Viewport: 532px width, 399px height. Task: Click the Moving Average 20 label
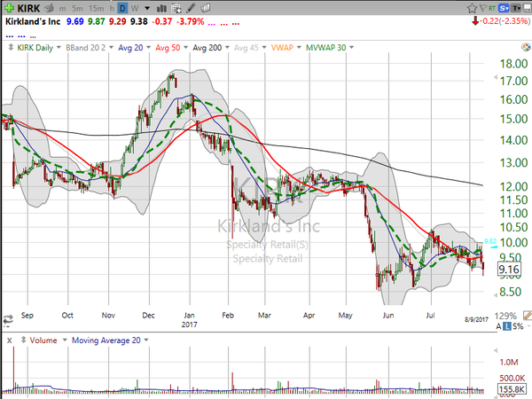(106, 340)
